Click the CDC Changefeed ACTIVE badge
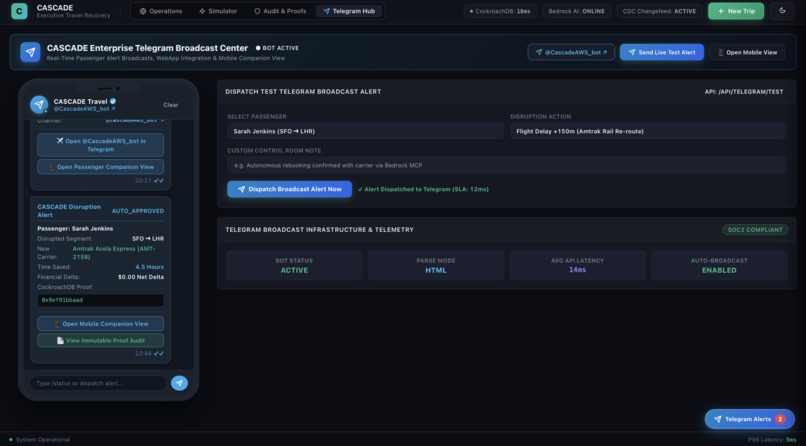Screen dimensions: 806x446 coord(659,11)
